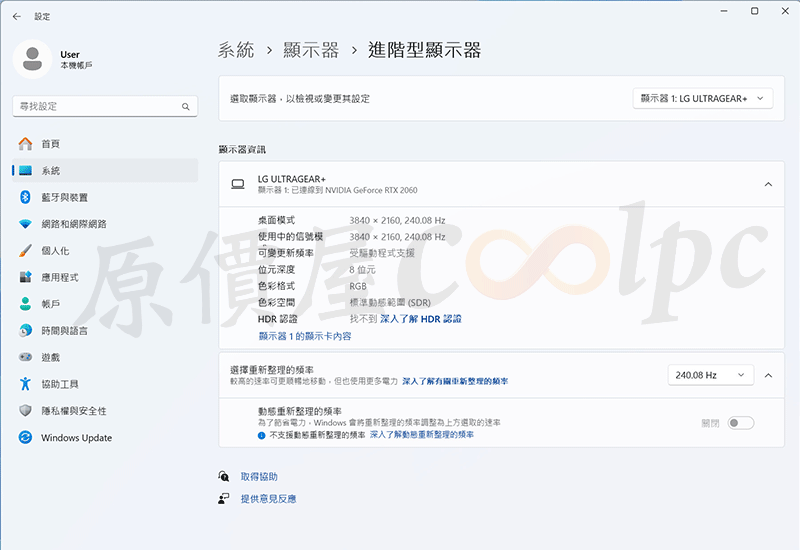
Task: Click the 本機帳戶 text under User
Action: click(76, 65)
